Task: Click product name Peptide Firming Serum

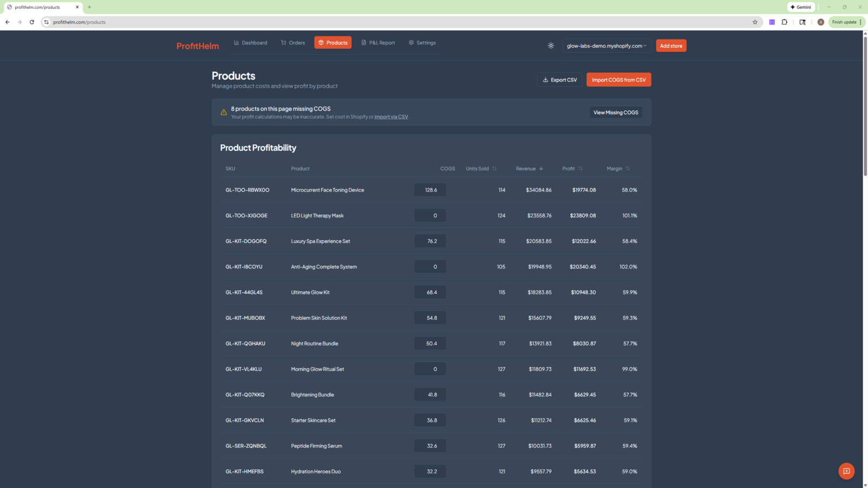Action: pos(316,446)
